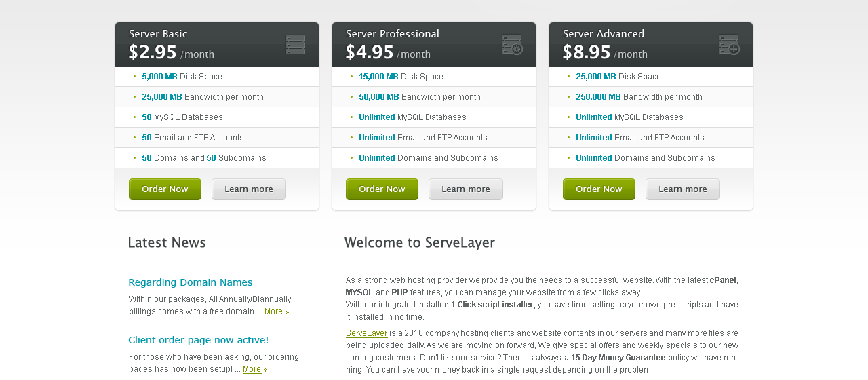
Task: Order the Server Advanced plan
Action: click(599, 189)
